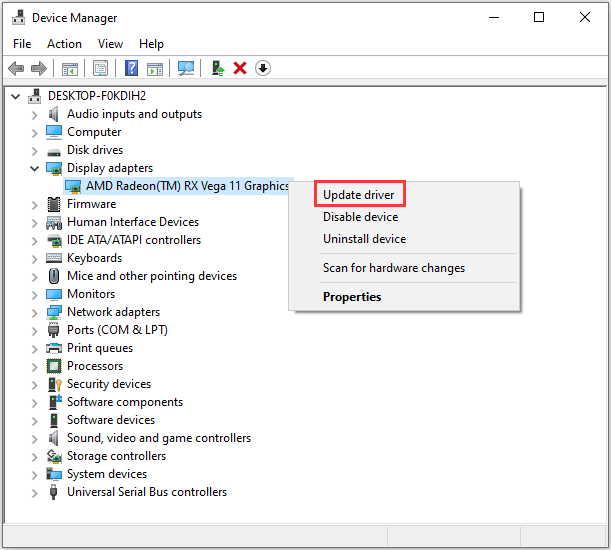The width and height of the screenshot is (611, 550).
Task: Select the Software devices label
Action: [111, 420]
